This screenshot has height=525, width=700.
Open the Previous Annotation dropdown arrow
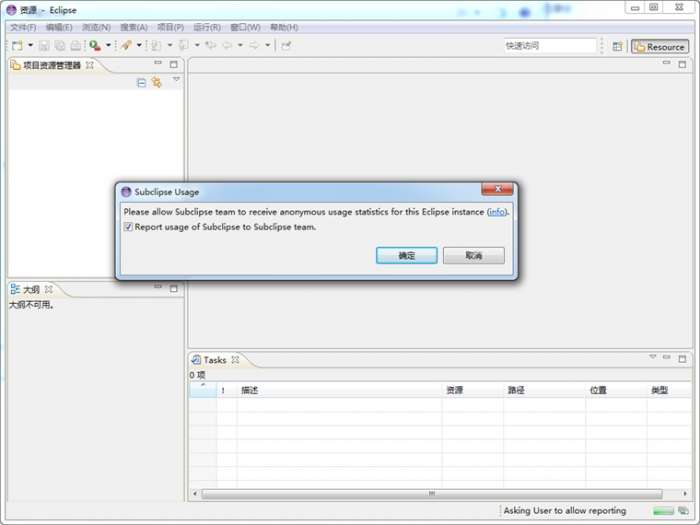coord(197,45)
